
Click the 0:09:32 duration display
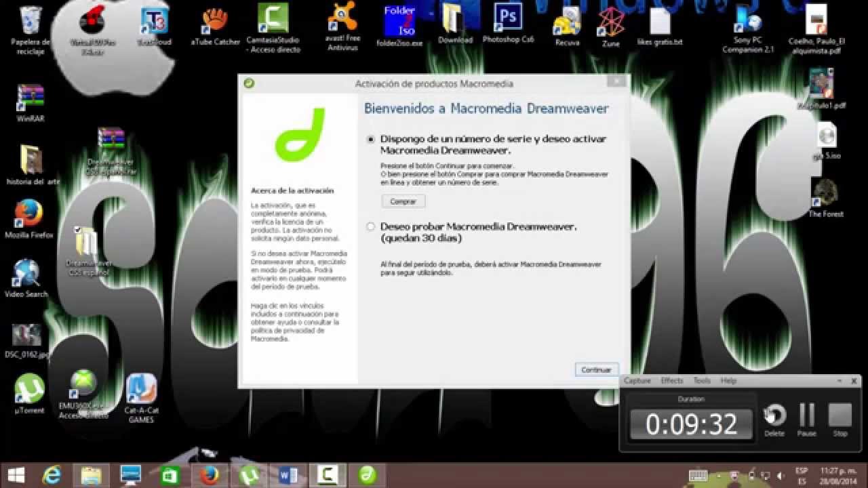point(691,424)
